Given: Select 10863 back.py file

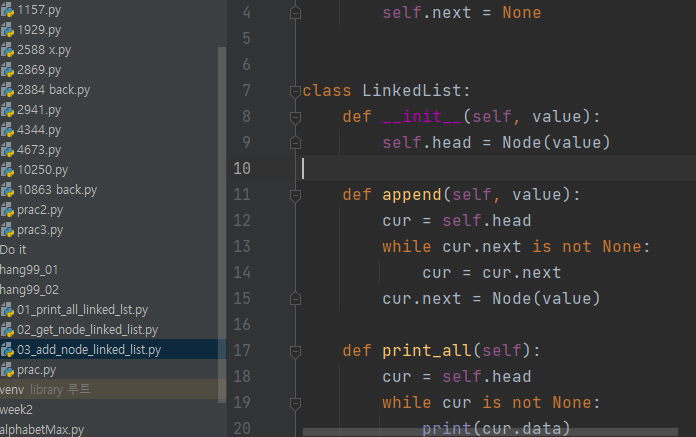Looking at the screenshot, I should 57,189.
